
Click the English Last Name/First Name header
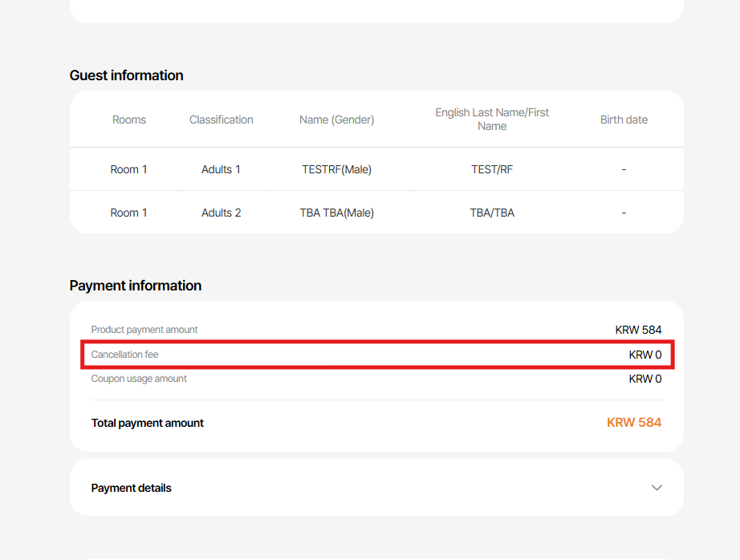pos(492,120)
